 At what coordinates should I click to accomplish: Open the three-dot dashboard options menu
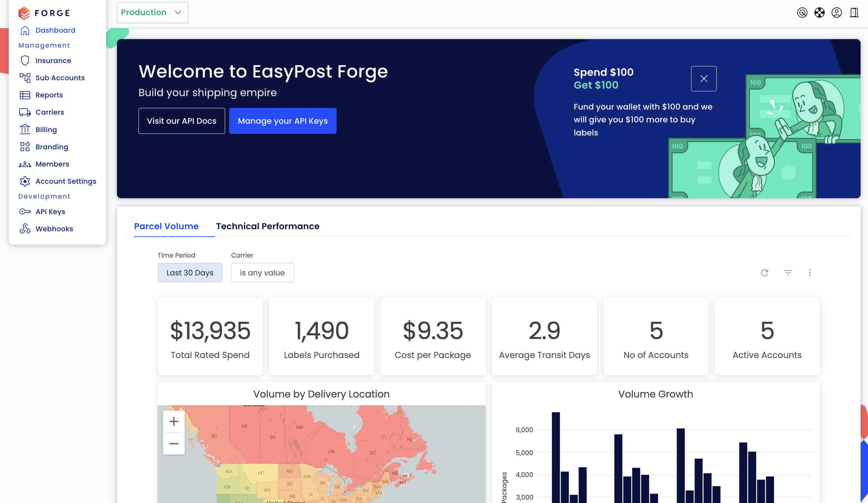tap(809, 272)
